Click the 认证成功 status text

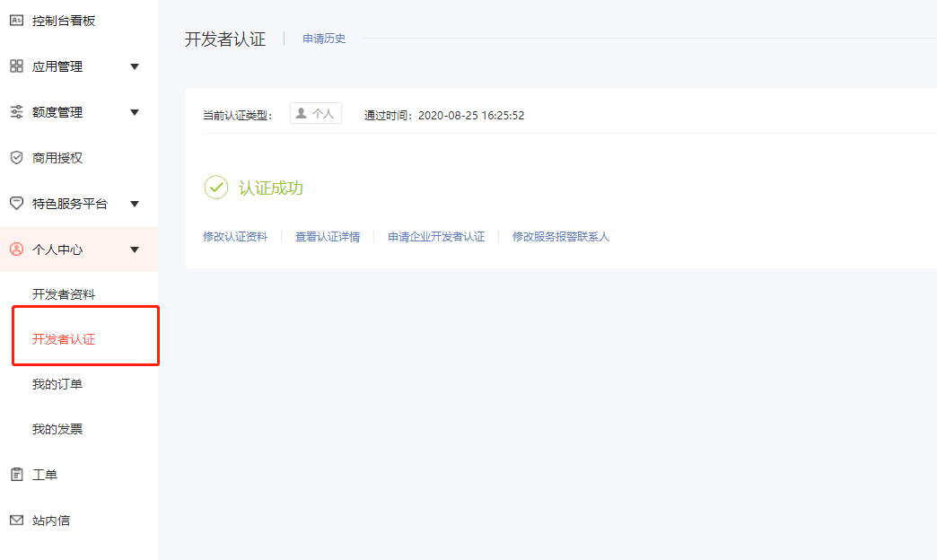pos(271,188)
